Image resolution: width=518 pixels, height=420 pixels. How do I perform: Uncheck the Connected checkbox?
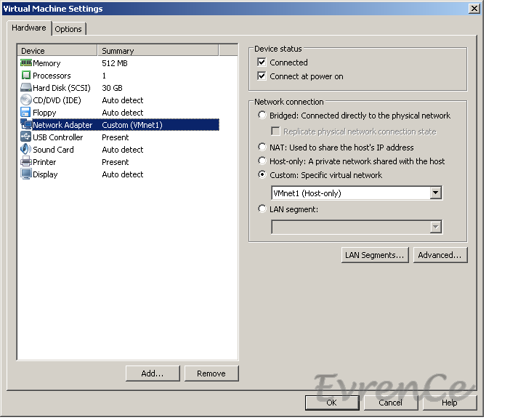(x=262, y=62)
